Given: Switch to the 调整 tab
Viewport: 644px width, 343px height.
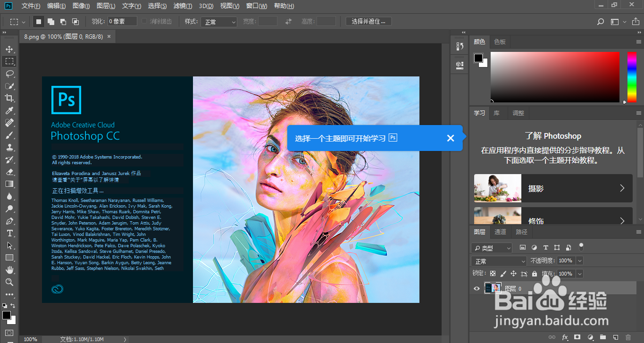Looking at the screenshot, I should click(519, 113).
